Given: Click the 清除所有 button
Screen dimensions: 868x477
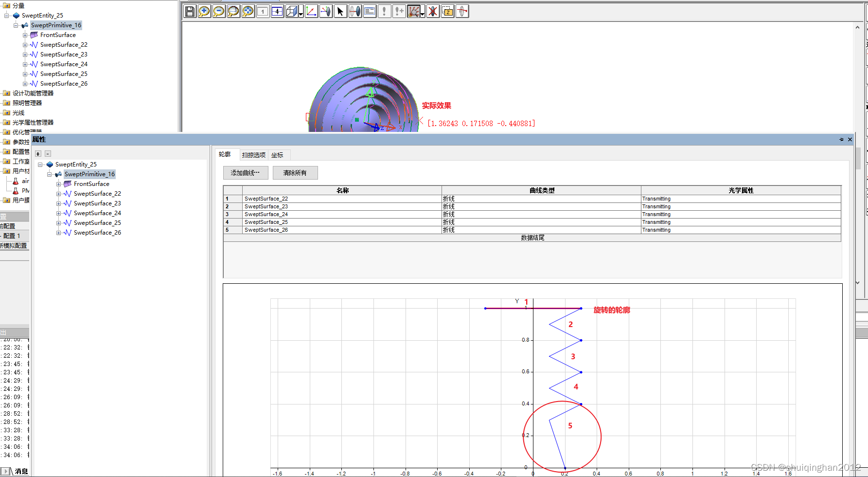Looking at the screenshot, I should [295, 173].
